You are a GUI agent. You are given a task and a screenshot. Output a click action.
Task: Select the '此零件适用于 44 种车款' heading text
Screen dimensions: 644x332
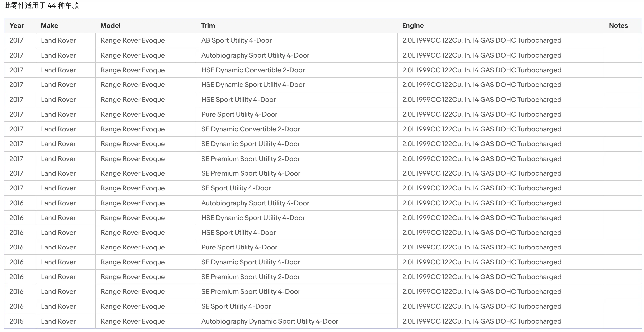[x=42, y=5]
